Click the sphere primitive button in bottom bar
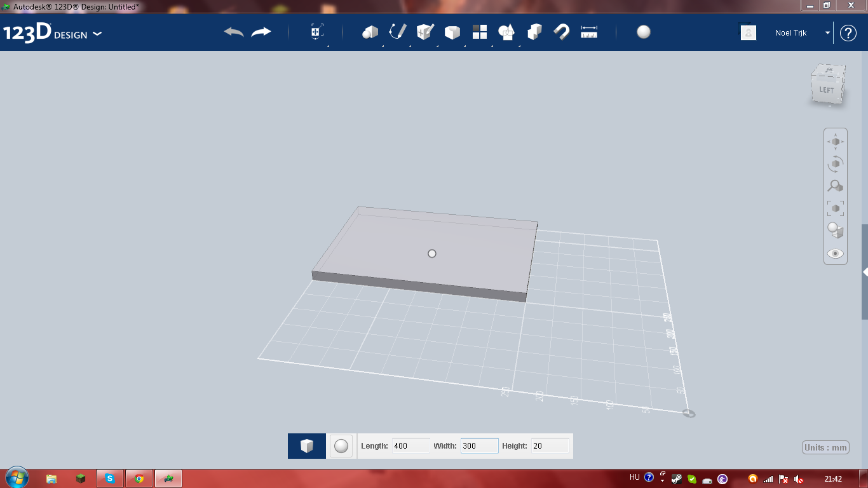868x488 pixels. click(x=341, y=446)
